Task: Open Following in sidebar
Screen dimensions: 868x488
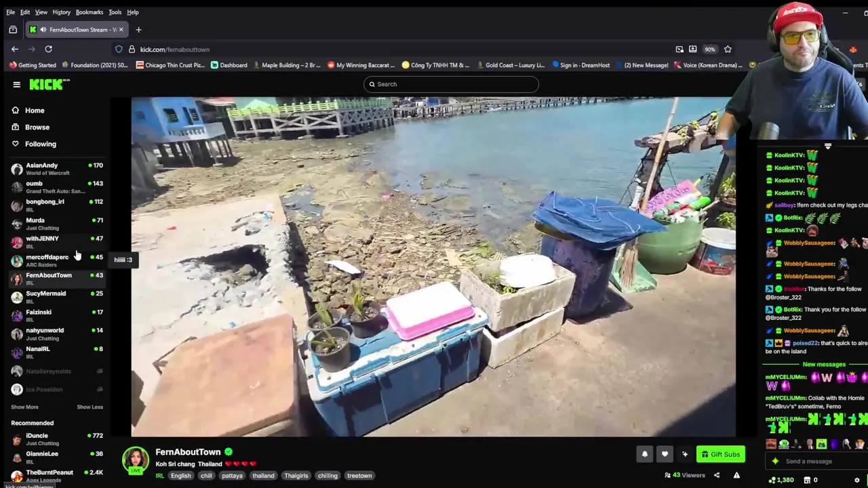Action: pyautogui.click(x=40, y=144)
